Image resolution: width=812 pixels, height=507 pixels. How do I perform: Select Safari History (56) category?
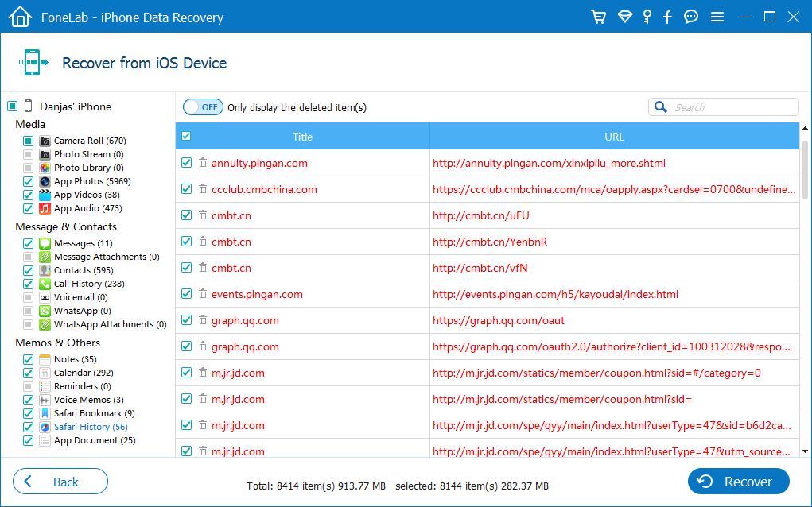[91, 427]
